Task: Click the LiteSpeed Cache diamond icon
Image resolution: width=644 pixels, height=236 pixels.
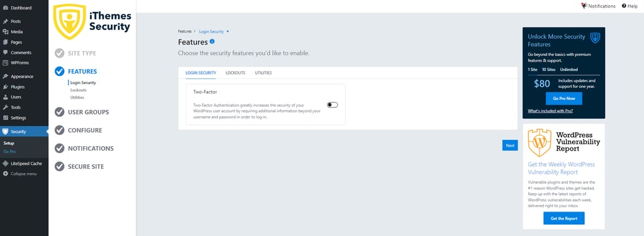Action: point(5,163)
